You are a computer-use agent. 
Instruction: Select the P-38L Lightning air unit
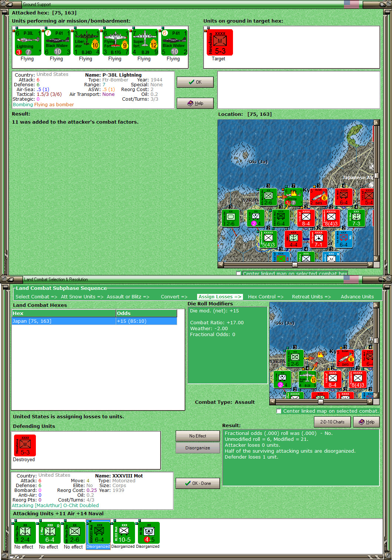[x=28, y=42]
